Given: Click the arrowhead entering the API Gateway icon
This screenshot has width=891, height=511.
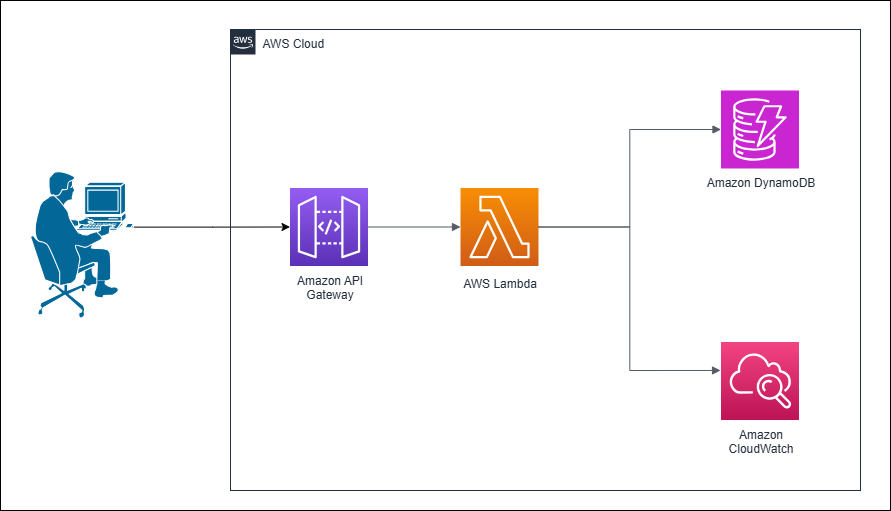Looking at the screenshot, I should click(x=283, y=227).
